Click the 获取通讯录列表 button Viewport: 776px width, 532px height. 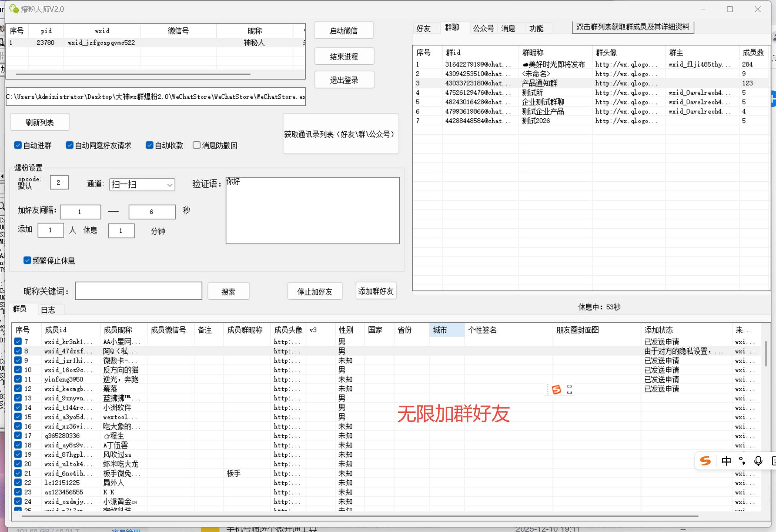(340, 134)
